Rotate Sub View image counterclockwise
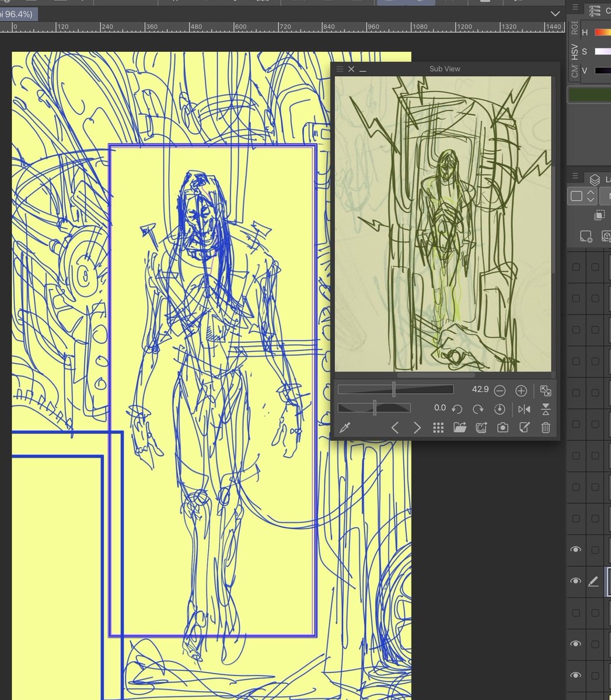 [x=457, y=409]
